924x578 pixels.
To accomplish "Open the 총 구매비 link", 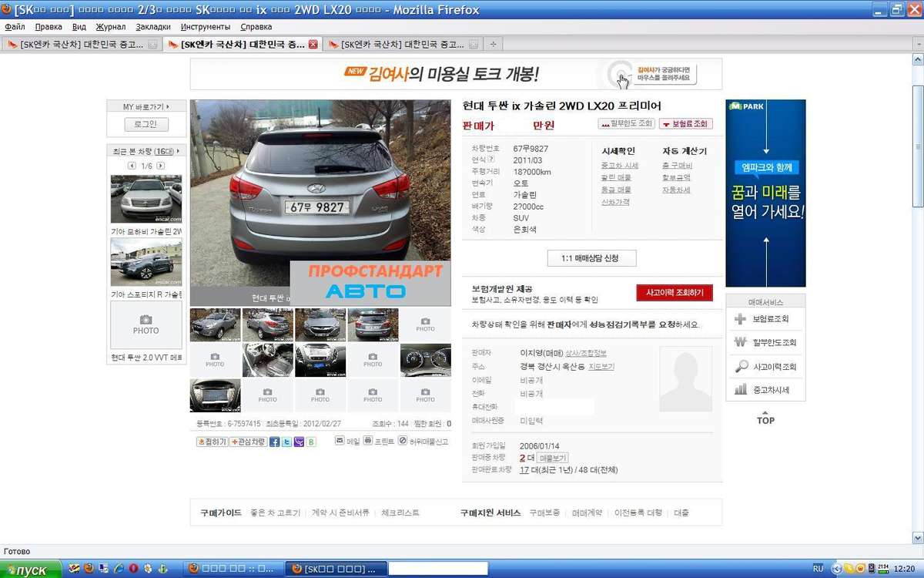I will [677, 166].
